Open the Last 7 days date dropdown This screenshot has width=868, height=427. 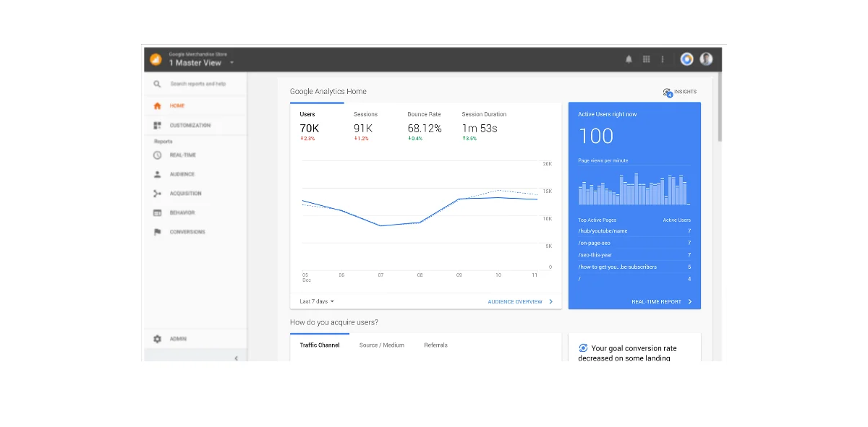coord(317,301)
